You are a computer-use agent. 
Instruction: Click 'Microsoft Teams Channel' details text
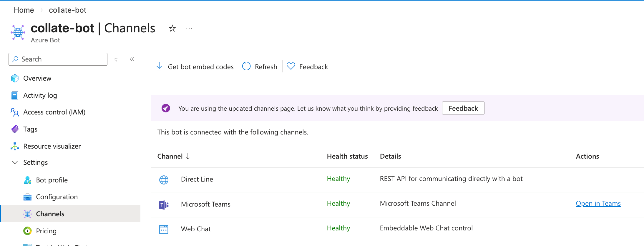click(x=418, y=203)
